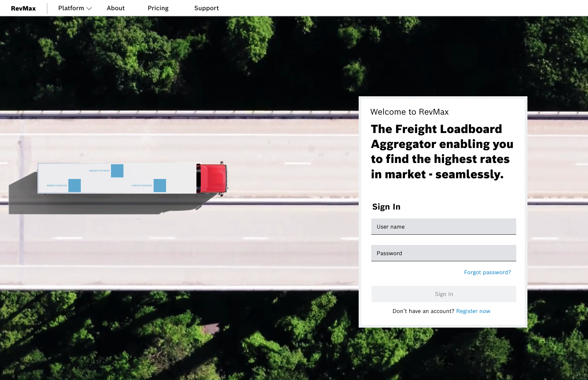
Task: Click the red truck cab
Action: point(213,178)
